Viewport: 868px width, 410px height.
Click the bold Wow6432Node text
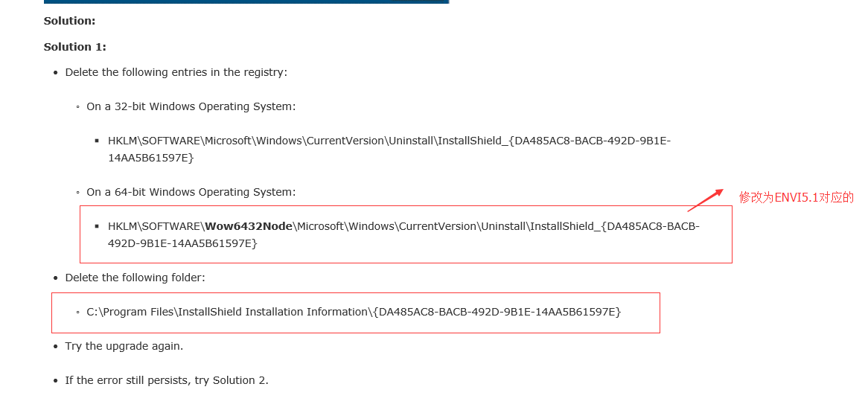pos(249,226)
